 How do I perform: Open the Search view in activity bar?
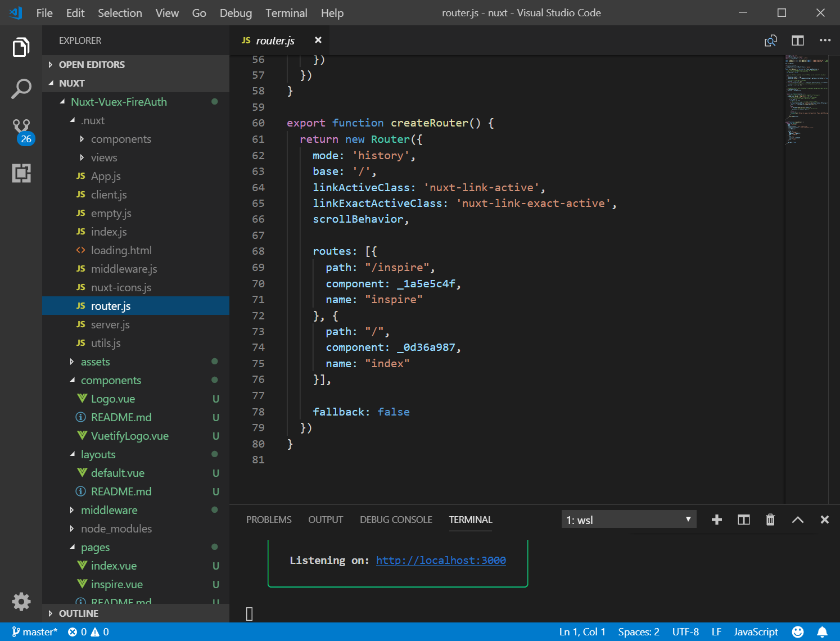coord(21,89)
